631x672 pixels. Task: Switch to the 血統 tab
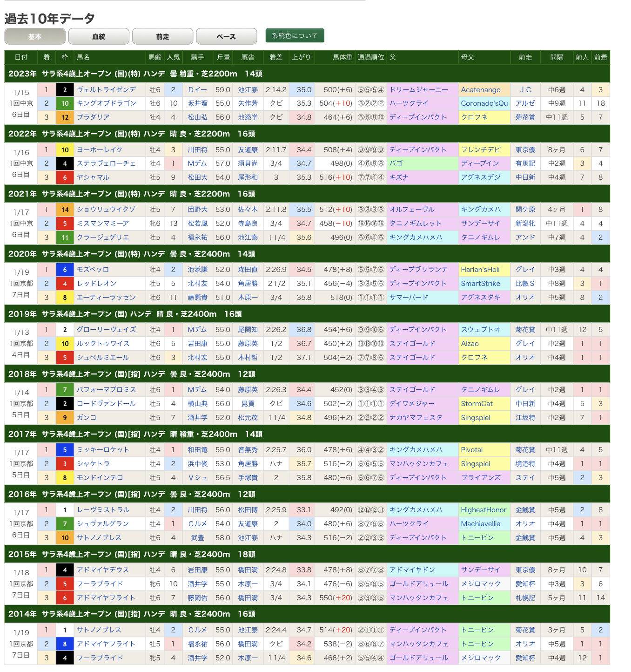[x=99, y=36]
